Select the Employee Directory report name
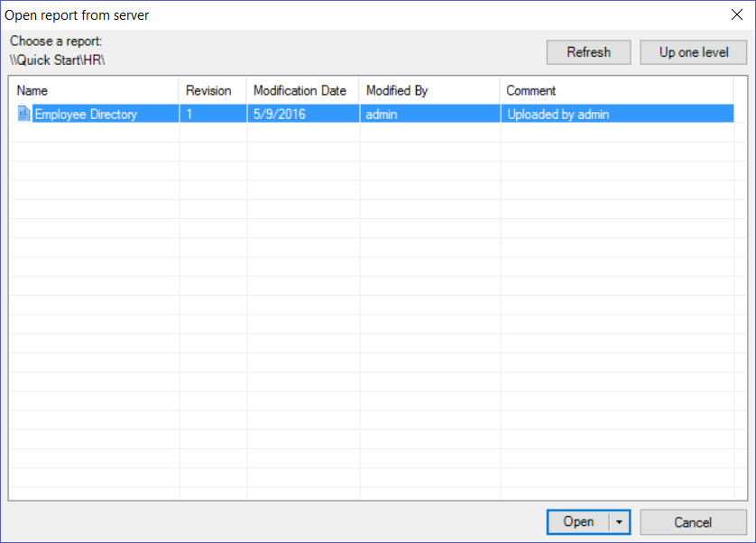This screenshot has height=543, width=756. [x=87, y=115]
